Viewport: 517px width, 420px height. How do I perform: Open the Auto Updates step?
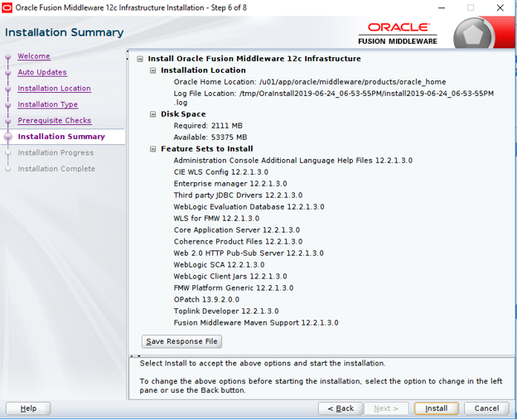(42, 73)
